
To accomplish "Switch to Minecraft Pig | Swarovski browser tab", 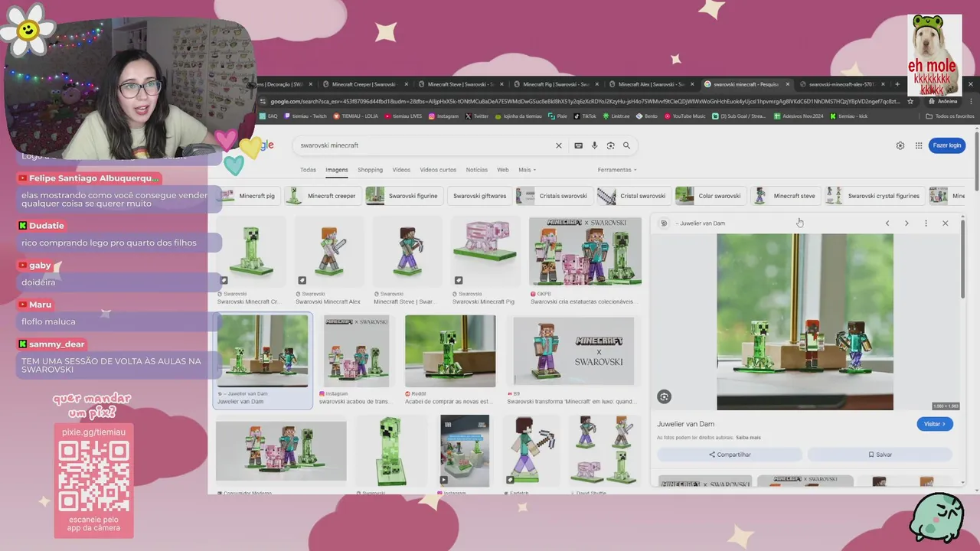I will pyautogui.click(x=555, y=84).
